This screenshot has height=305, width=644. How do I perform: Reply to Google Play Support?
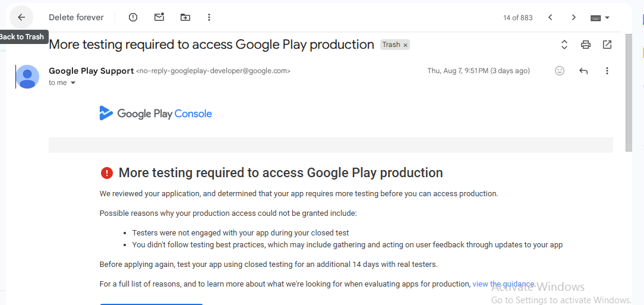tap(583, 71)
